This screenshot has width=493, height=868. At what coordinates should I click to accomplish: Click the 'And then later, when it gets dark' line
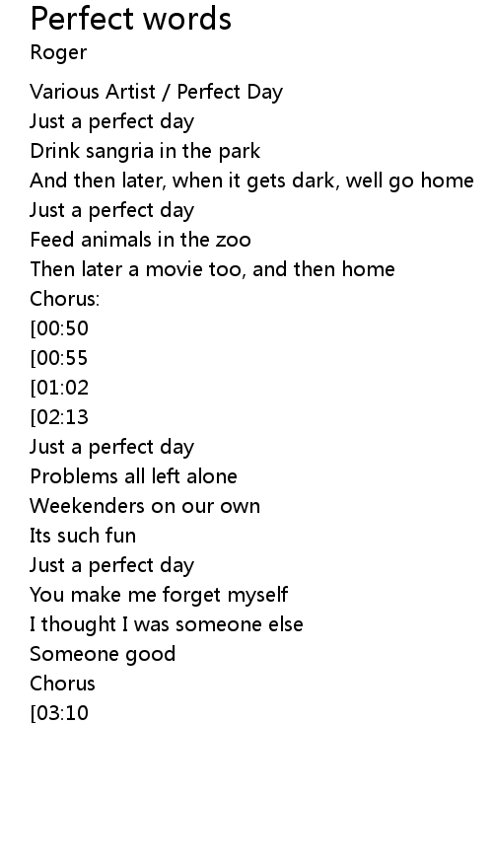(x=251, y=181)
